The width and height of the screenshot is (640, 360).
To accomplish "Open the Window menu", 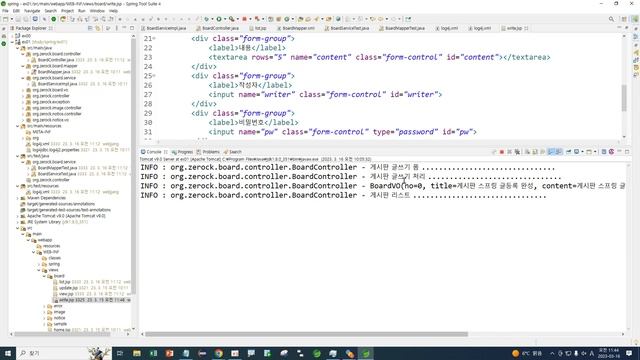I will point(97,11).
